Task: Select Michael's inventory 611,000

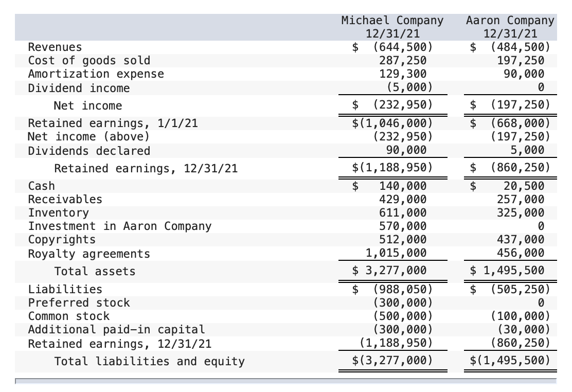Action: coord(403,213)
